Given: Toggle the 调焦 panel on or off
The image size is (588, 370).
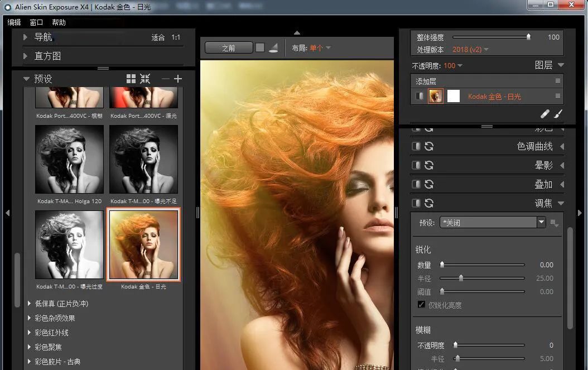Looking at the screenshot, I should 416,203.
